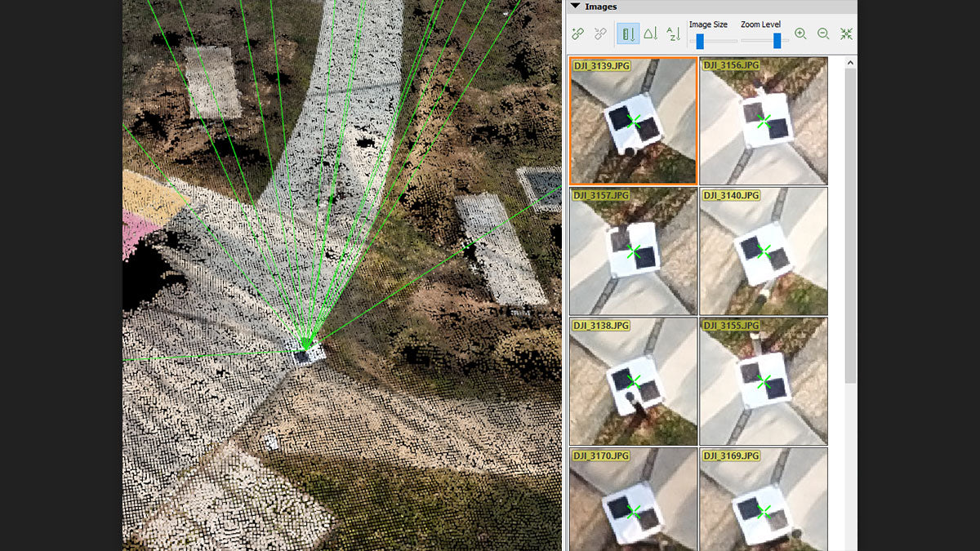Sort images alphabetically with the A-Z icon
This screenshot has width=980, height=551.
(675, 33)
